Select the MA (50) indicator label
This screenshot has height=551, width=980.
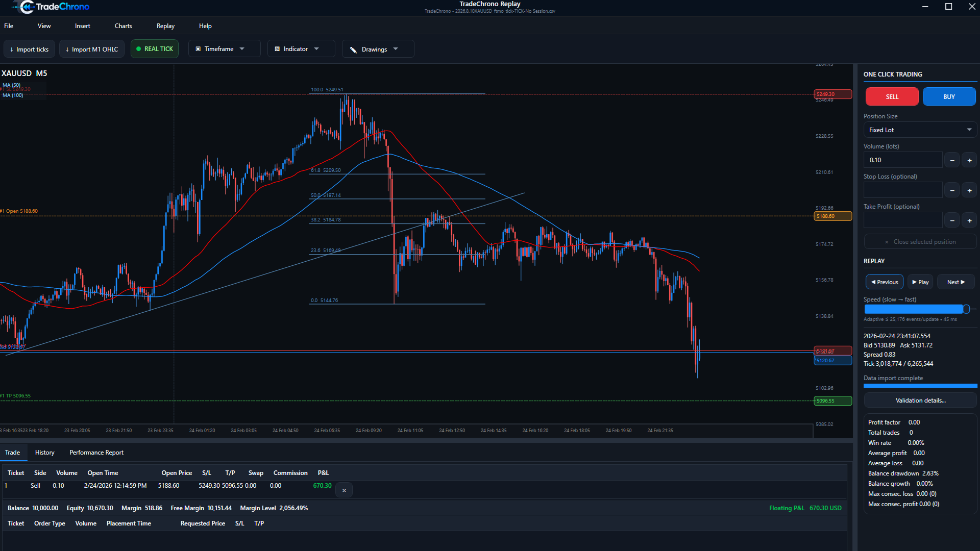point(12,85)
